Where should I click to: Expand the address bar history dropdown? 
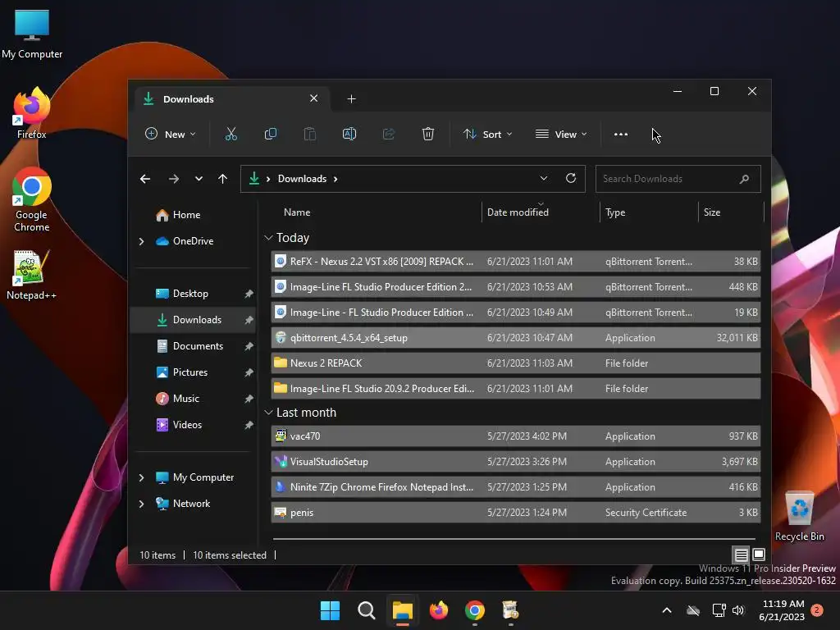pos(544,178)
